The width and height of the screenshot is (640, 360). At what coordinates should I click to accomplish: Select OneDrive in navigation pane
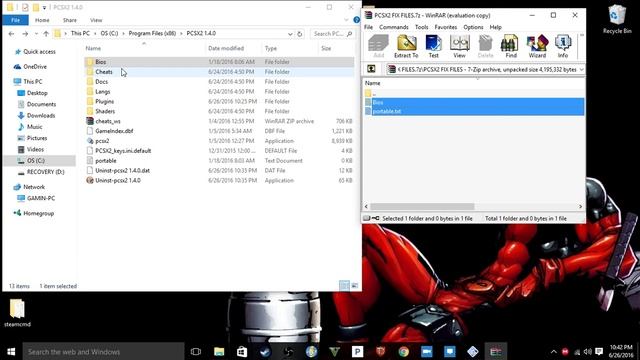[x=35, y=67]
